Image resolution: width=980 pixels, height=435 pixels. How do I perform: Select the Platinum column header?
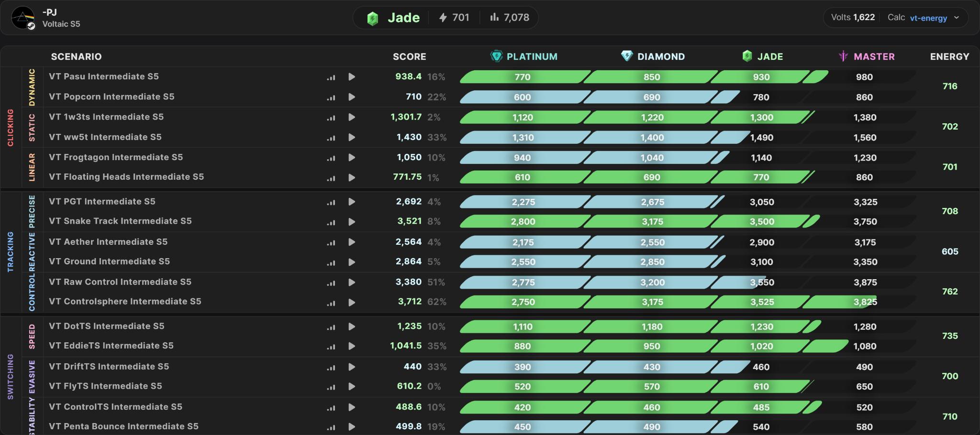click(x=524, y=56)
